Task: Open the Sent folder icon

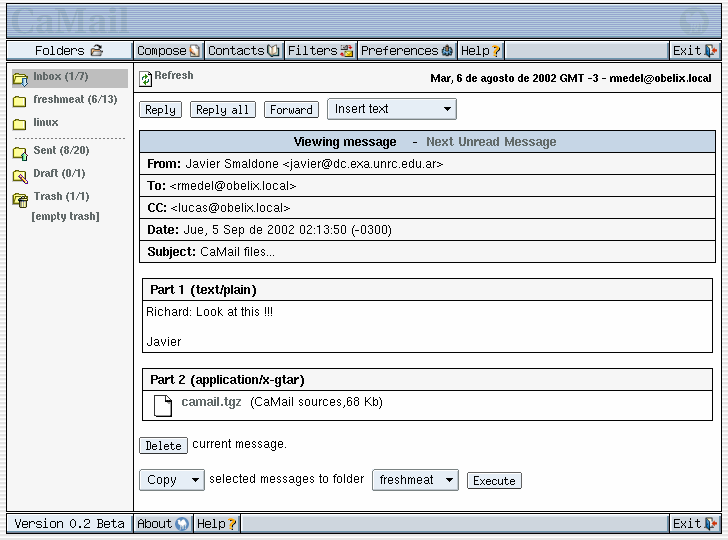Action: tap(20, 152)
